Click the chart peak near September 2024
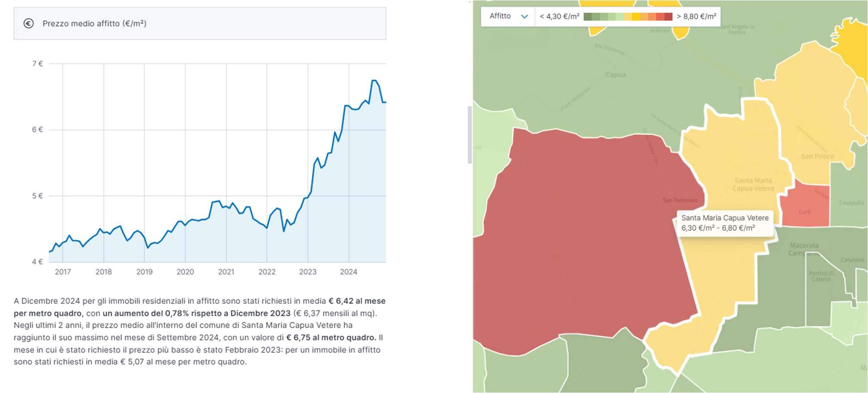The height and width of the screenshot is (393, 868). [374, 81]
